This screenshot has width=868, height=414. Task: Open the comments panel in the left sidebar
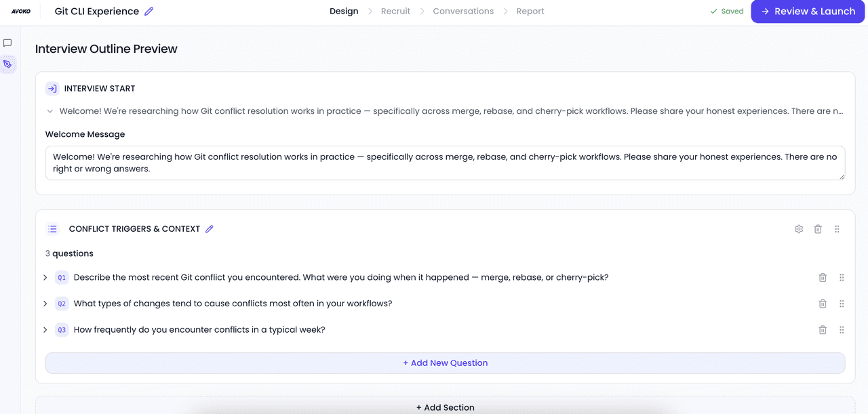point(7,43)
